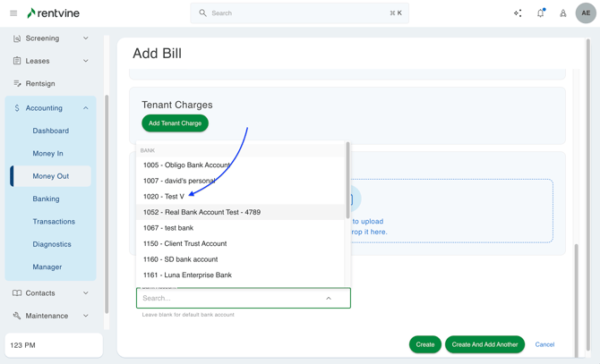
Task: Expand the Screening sidebar section
Action: pos(86,38)
